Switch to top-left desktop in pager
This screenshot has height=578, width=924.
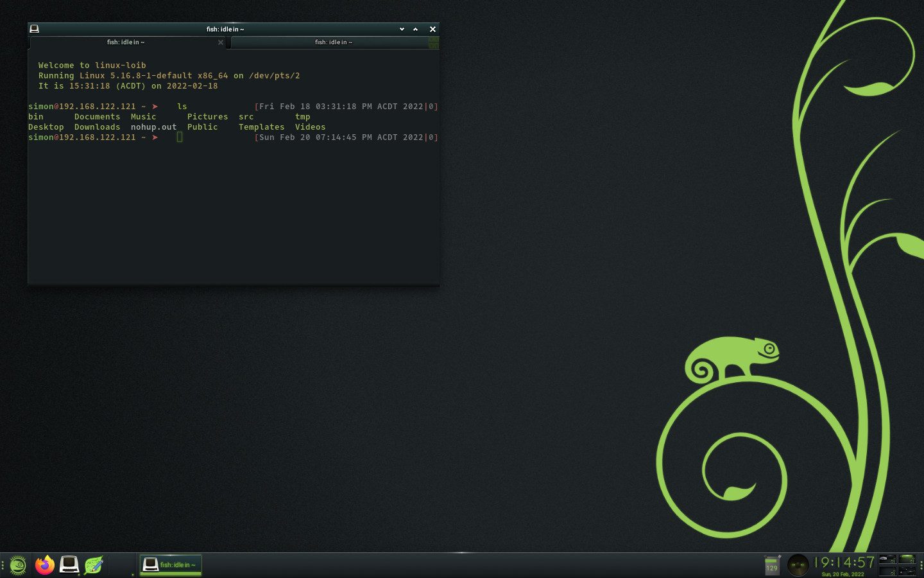887,559
